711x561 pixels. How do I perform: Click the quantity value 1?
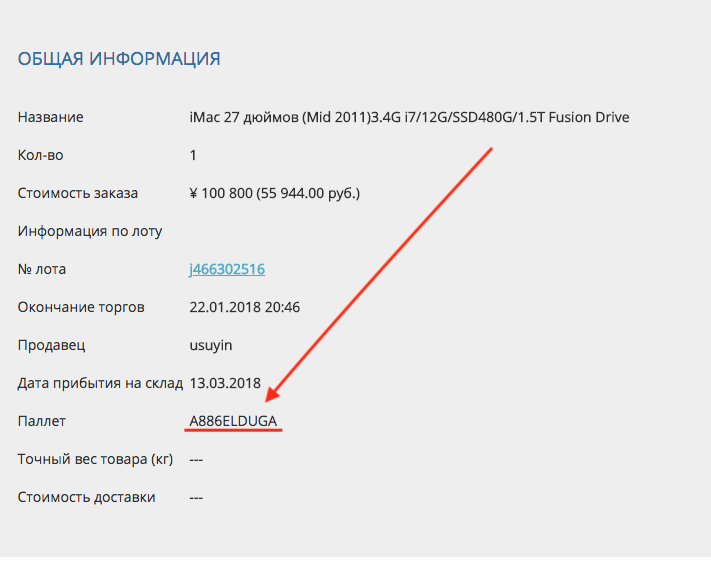point(193,155)
